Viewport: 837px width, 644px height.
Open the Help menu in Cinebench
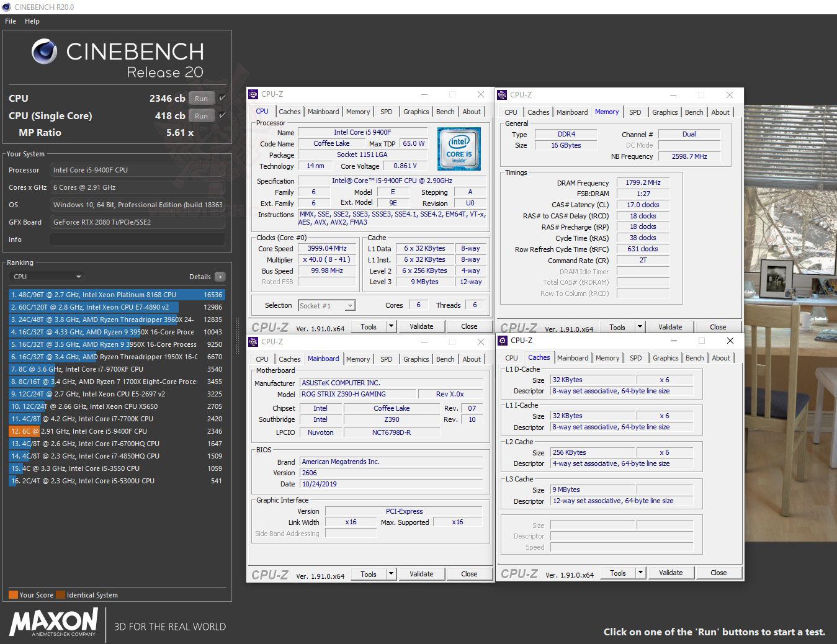pos(32,21)
